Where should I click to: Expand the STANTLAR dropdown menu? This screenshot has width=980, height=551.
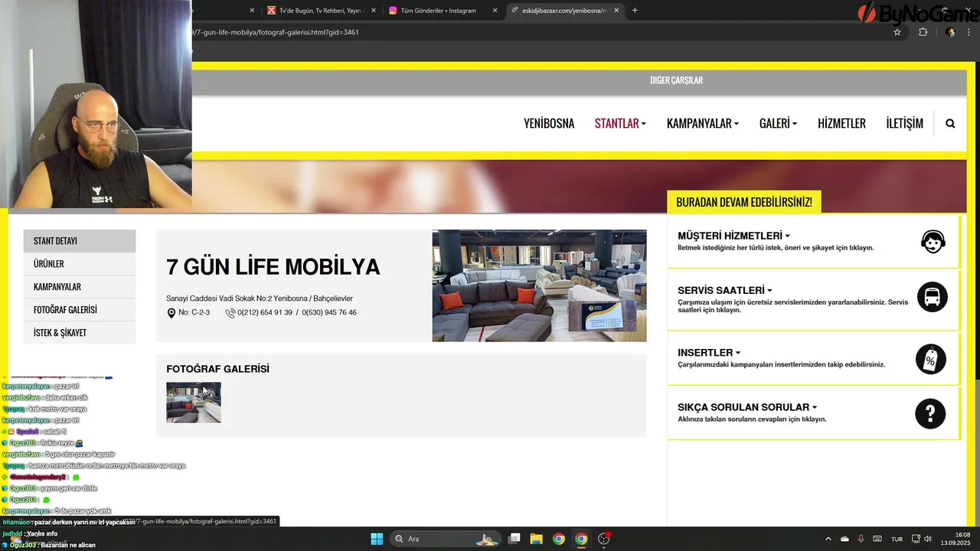point(620,123)
